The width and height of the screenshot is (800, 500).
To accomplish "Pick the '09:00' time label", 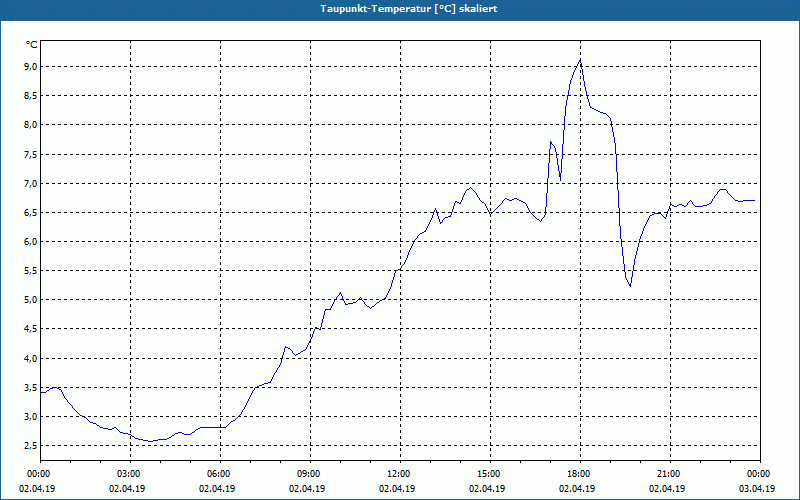I will (x=308, y=474).
